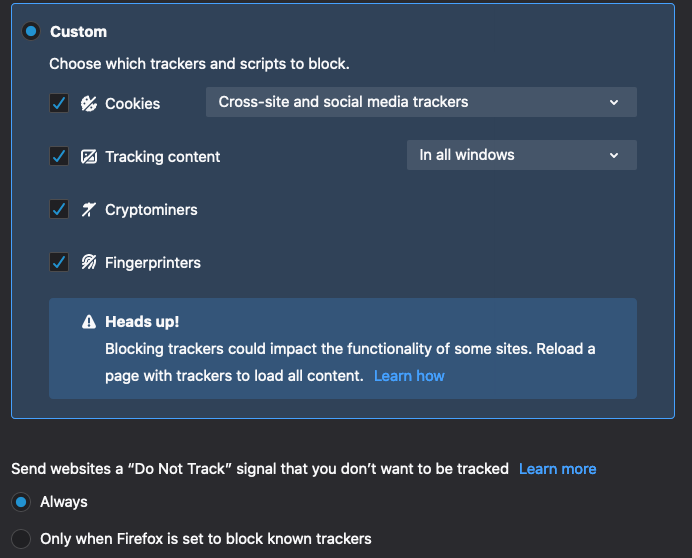Click the Fingerprinters fingerprint icon
Image resolution: width=692 pixels, height=558 pixels.
(89, 263)
